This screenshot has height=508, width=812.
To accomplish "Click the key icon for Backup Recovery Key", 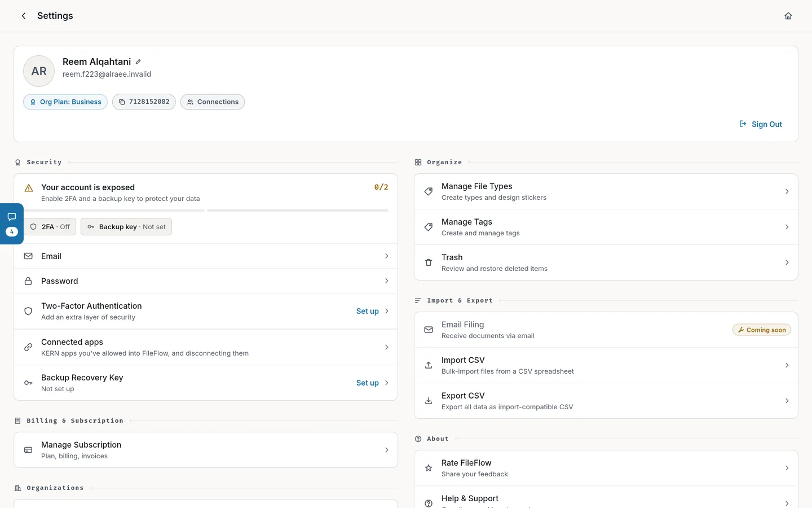I will pyautogui.click(x=28, y=383).
